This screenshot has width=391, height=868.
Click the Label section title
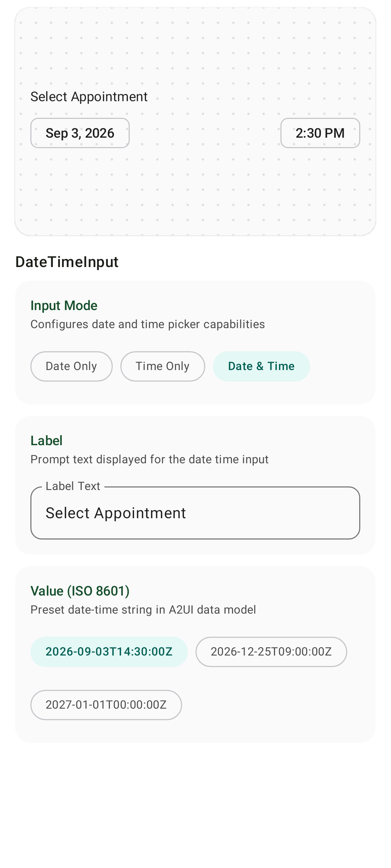pyautogui.click(x=47, y=441)
